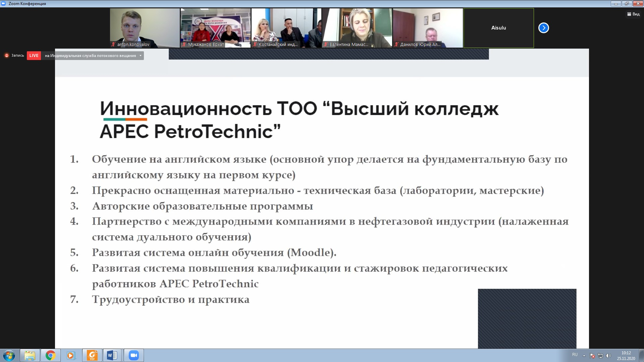This screenshot has height=362, width=644.
Task: Click the slide title Инновационность ТОО
Action: click(x=299, y=120)
